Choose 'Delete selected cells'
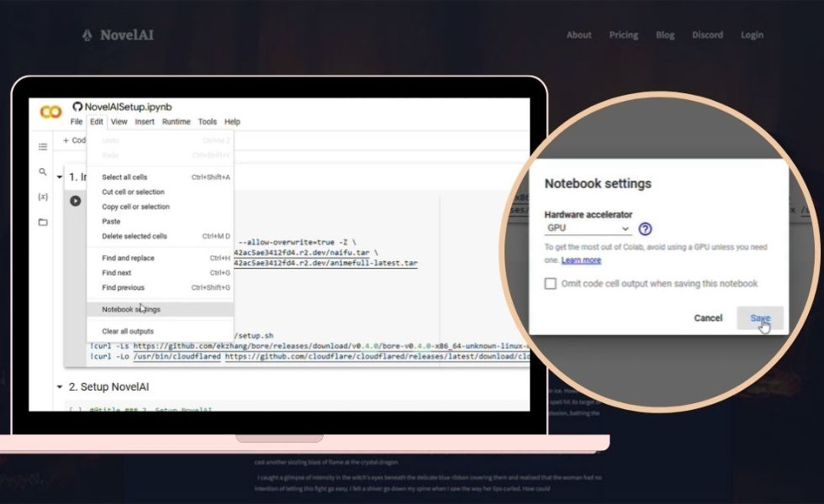This screenshot has width=824, height=504. click(x=161, y=236)
